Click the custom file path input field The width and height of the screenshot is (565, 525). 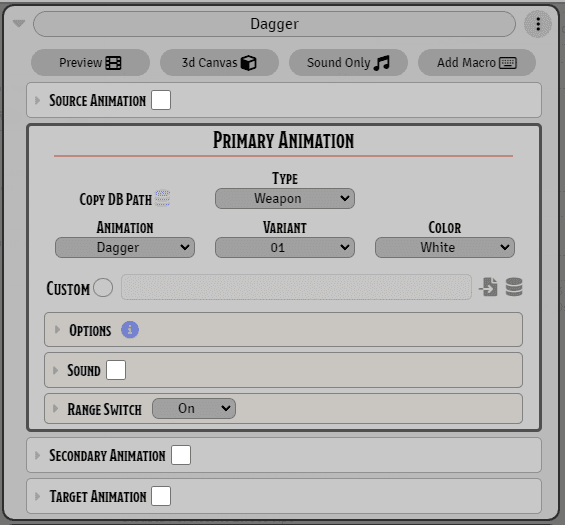[296, 287]
